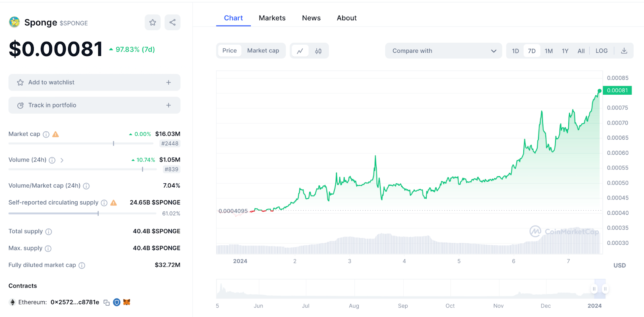Click the 0.00081 green price label
Screen dimensions: 644x317
(x=617, y=91)
